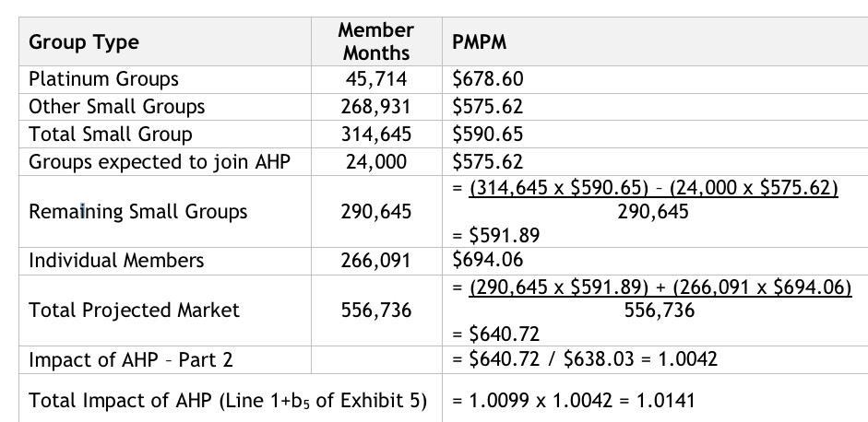Select the 24,000 member months cell
This screenshot has width=868, height=422.
pos(375,162)
